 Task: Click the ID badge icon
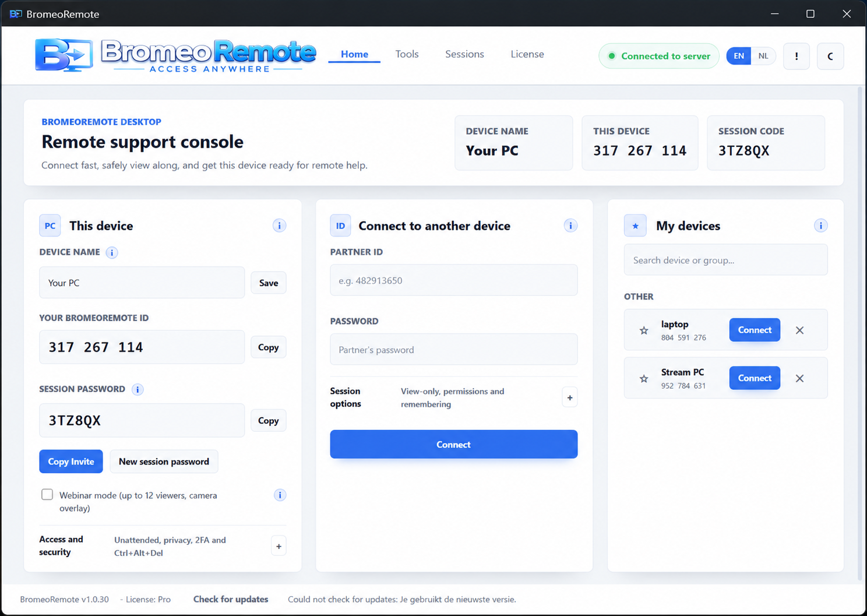pyautogui.click(x=341, y=226)
